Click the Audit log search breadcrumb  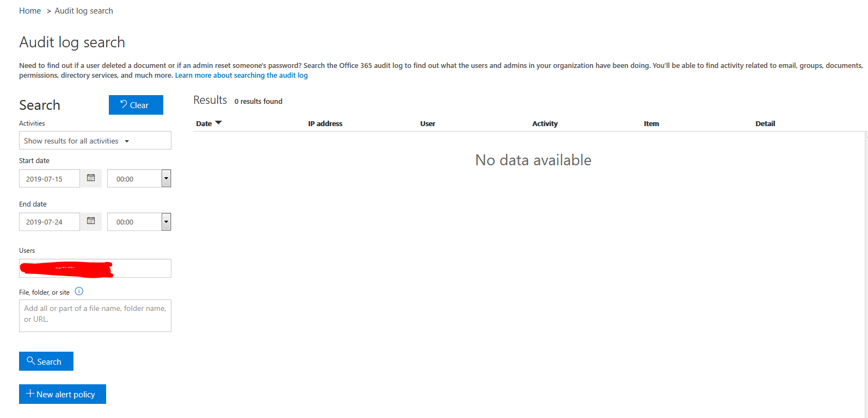click(84, 11)
